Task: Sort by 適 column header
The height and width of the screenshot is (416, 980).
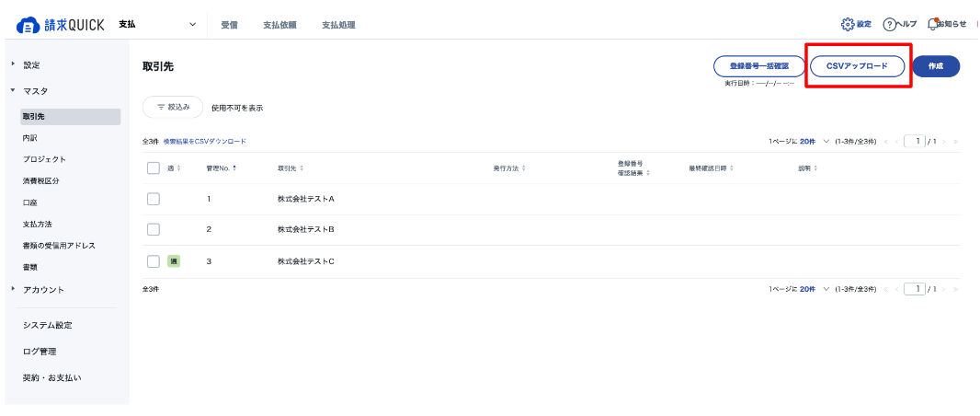Action: click(x=174, y=168)
